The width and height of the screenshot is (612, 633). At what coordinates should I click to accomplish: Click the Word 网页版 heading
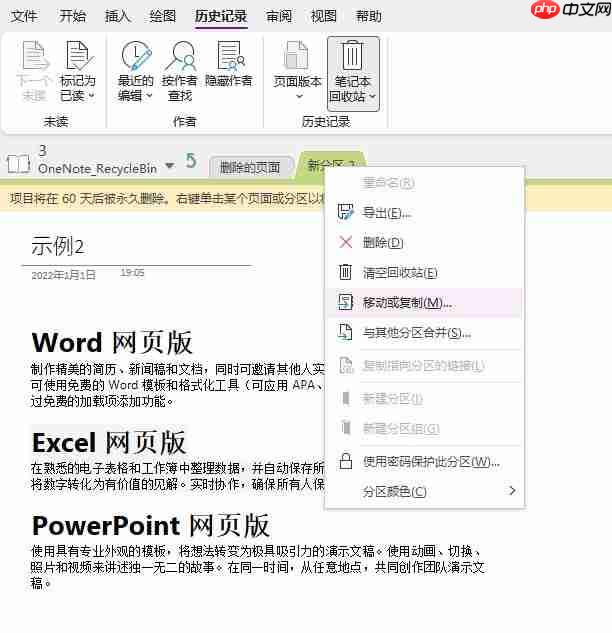(112, 343)
